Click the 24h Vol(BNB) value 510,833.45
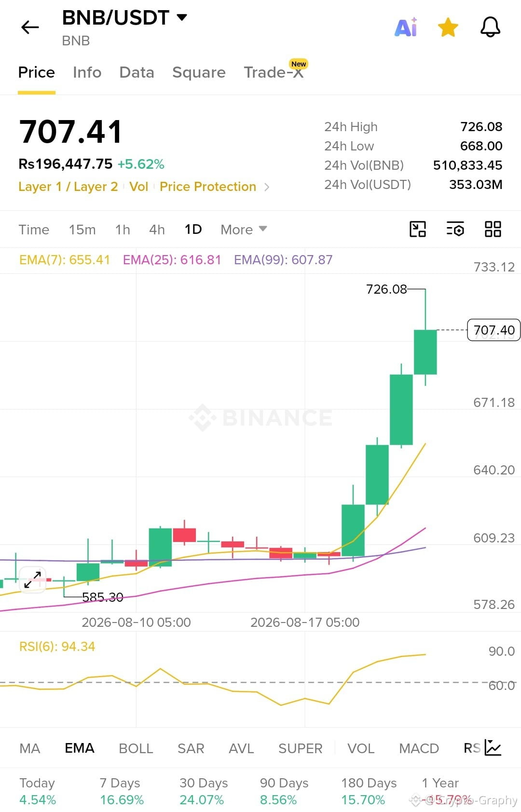This screenshot has height=812, width=521. [467, 165]
